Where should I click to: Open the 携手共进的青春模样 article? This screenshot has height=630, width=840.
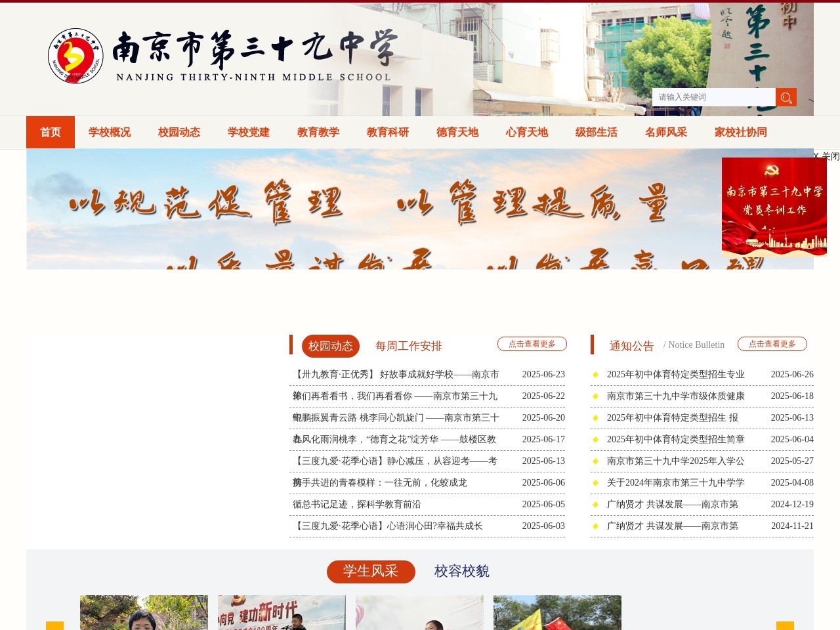pyautogui.click(x=380, y=482)
